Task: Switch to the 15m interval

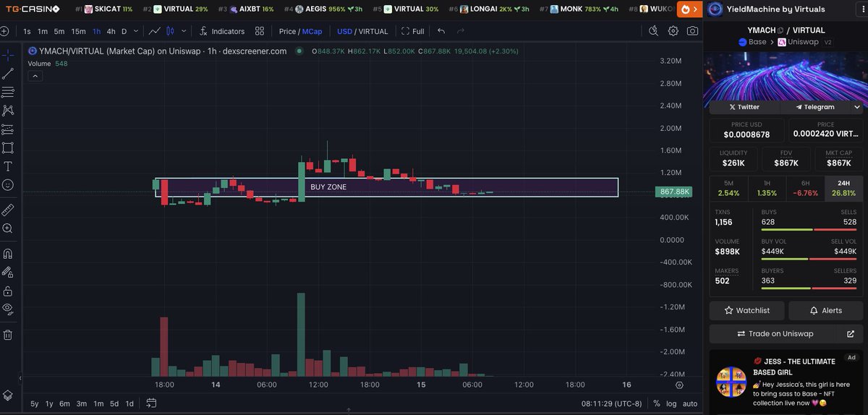Action: point(78,31)
